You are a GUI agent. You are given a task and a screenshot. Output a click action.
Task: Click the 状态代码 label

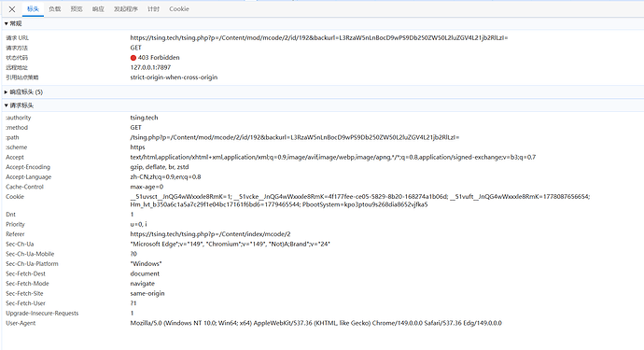[x=17, y=58]
